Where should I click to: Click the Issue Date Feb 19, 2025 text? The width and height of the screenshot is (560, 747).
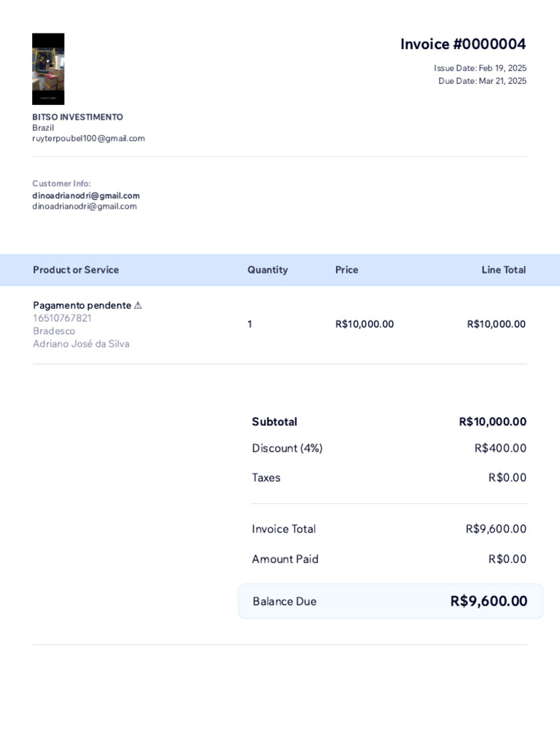click(480, 68)
